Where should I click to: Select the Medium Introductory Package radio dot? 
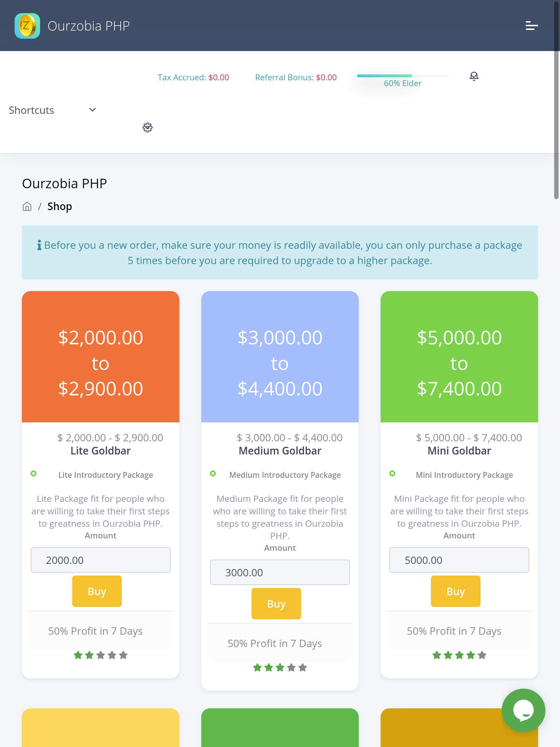(x=213, y=473)
